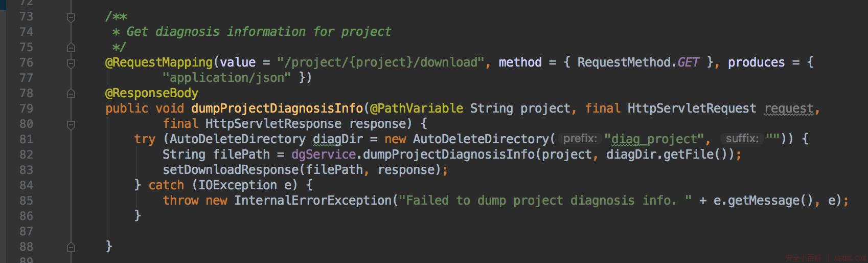Click line number 85 in the gutter
Viewport: 868px width, 263px height.
pyautogui.click(x=26, y=201)
